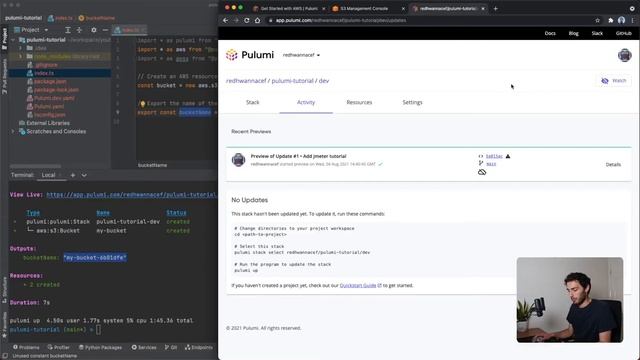Click the redhwannacef breadcrumb link
The height and width of the screenshot is (360, 640).
click(x=246, y=81)
